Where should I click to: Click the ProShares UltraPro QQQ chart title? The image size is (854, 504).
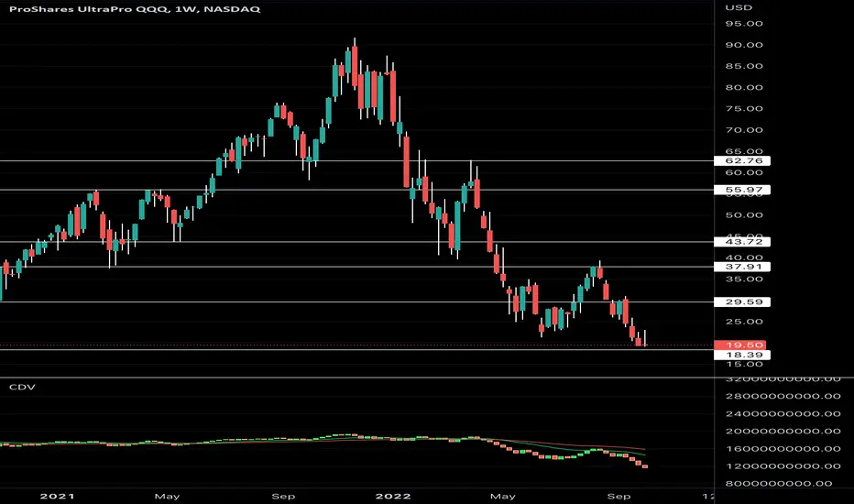[135, 9]
